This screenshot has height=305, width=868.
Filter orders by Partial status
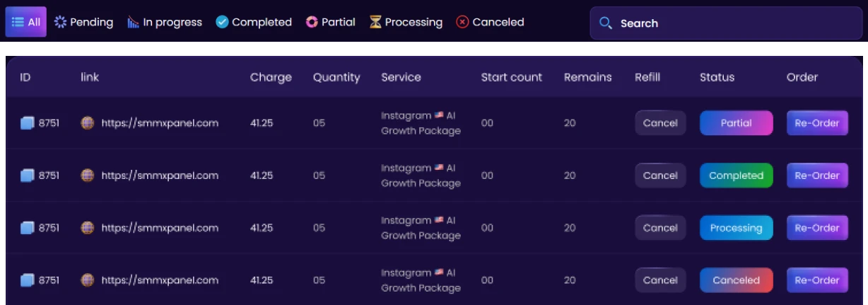(x=330, y=22)
